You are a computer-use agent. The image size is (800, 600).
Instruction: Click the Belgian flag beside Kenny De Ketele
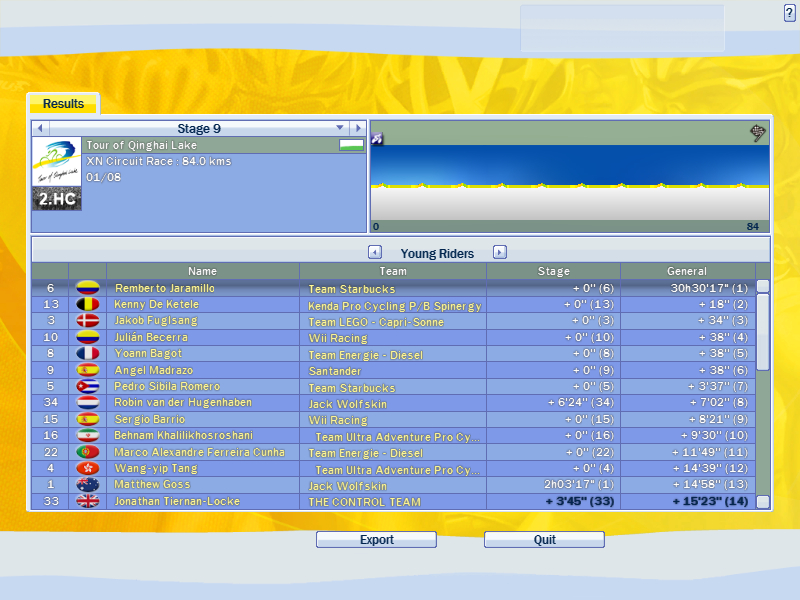click(x=88, y=305)
